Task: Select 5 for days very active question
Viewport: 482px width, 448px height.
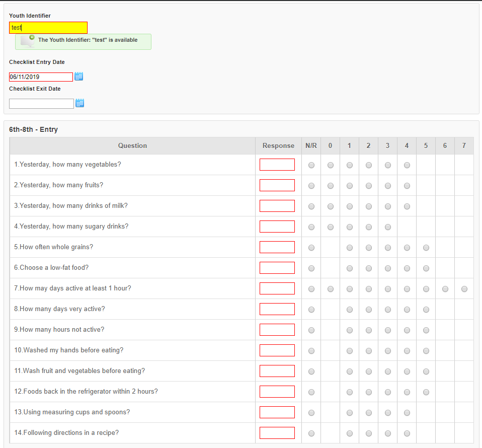Action: [426, 310]
